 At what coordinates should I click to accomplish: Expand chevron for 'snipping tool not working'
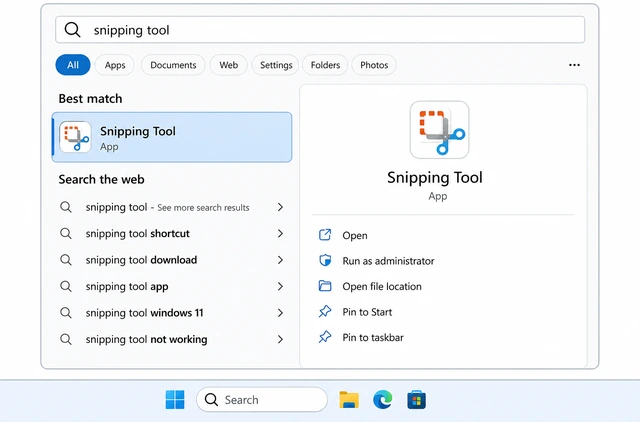tap(280, 339)
